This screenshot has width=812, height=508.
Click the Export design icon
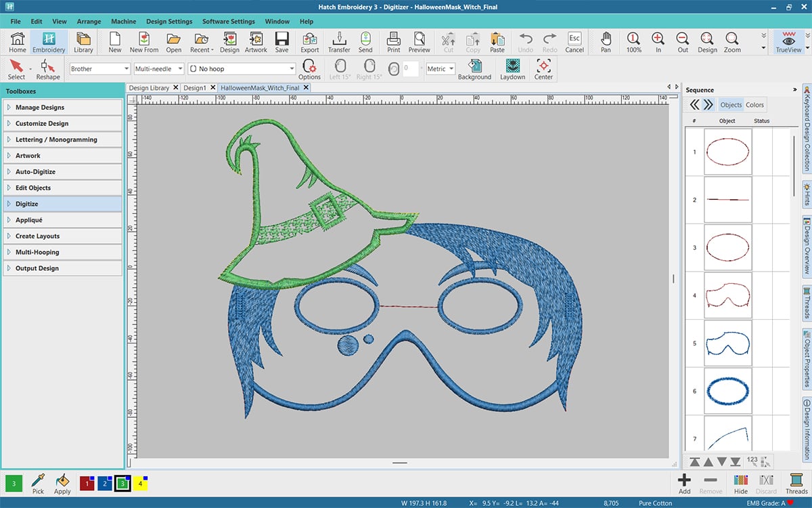[x=310, y=41]
